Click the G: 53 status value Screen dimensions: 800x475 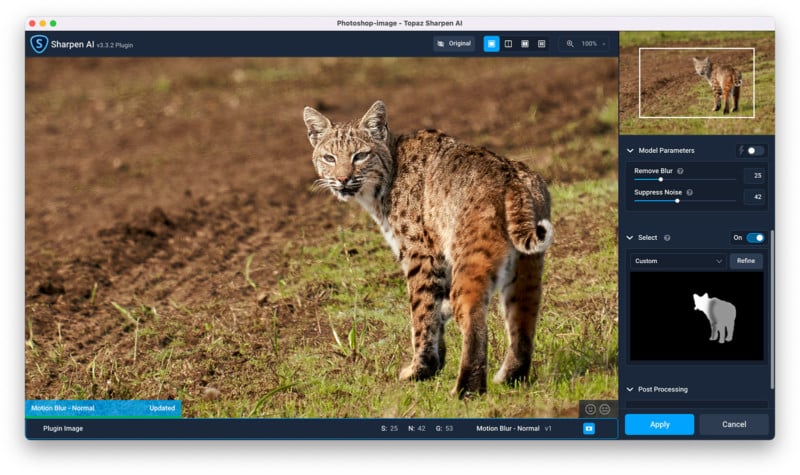coord(444,429)
